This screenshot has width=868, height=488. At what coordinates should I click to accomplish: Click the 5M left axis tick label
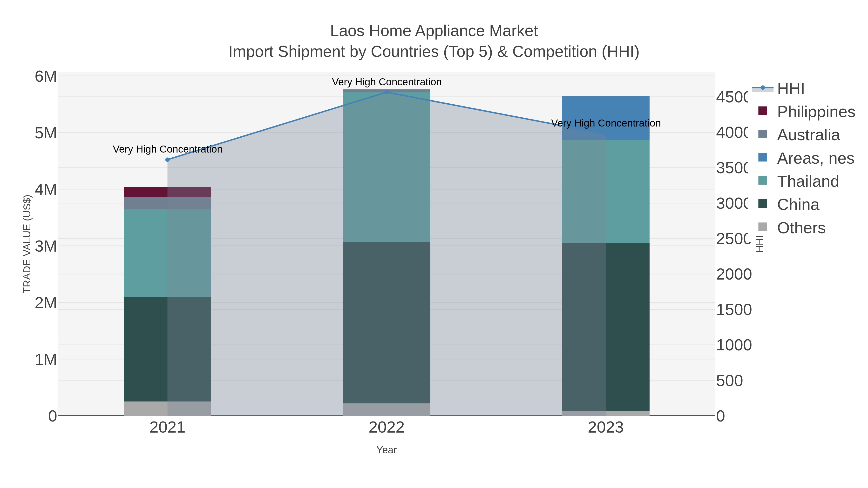click(x=46, y=133)
